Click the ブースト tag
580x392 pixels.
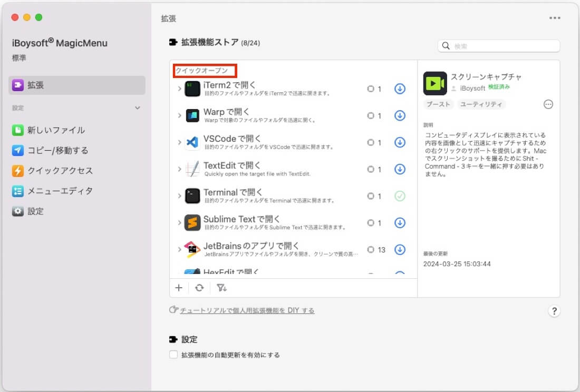(x=438, y=104)
